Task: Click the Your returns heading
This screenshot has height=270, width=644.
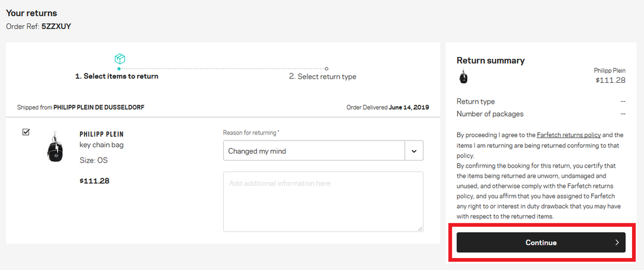Action: click(x=31, y=13)
